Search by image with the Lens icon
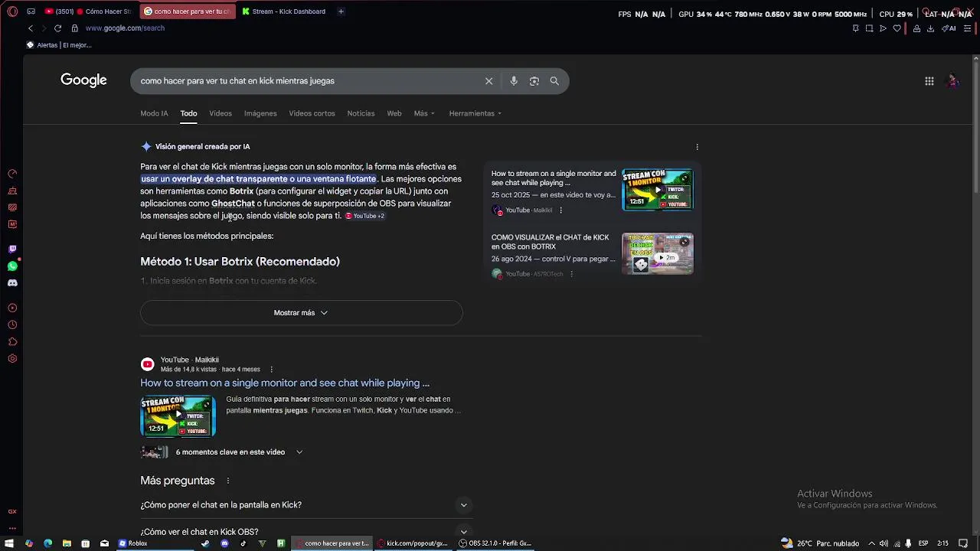 pyautogui.click(x=534, y=81)
